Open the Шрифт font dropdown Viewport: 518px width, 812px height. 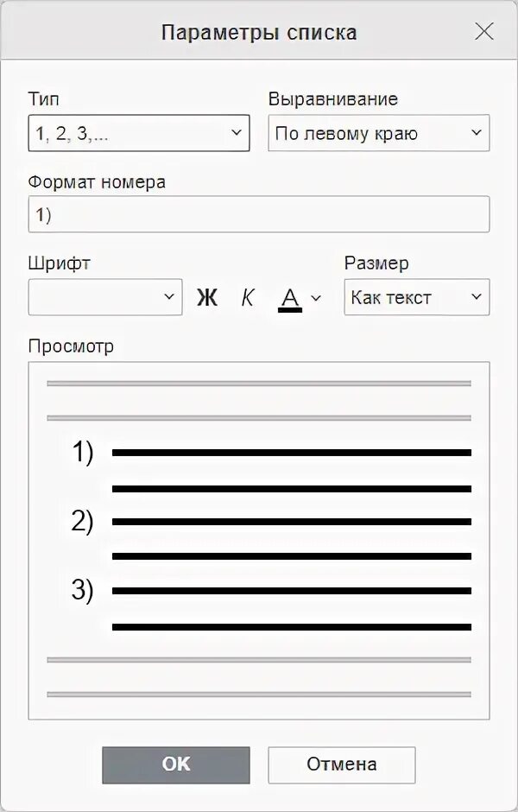click(105, 297)
